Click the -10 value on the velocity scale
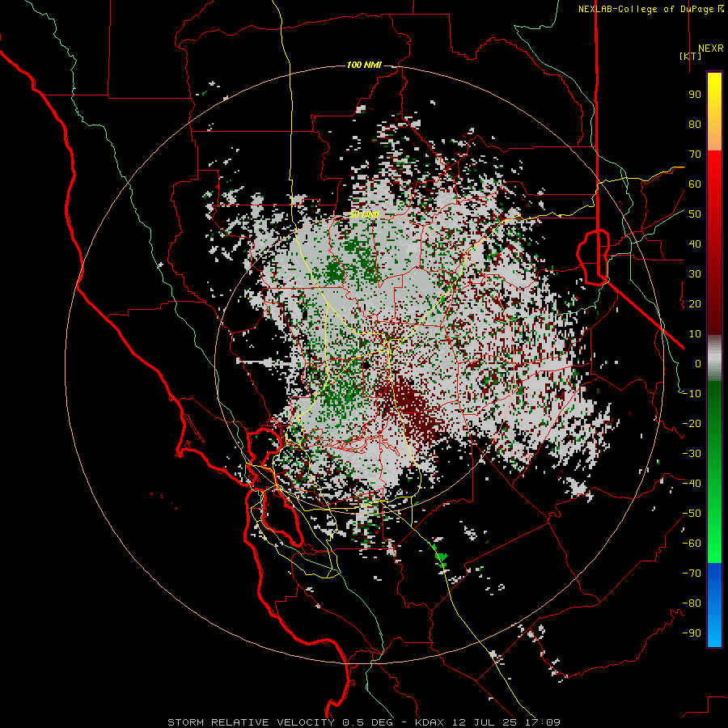Screen dimensions: 728x728 pyautogui.click(x=692, y=394)
